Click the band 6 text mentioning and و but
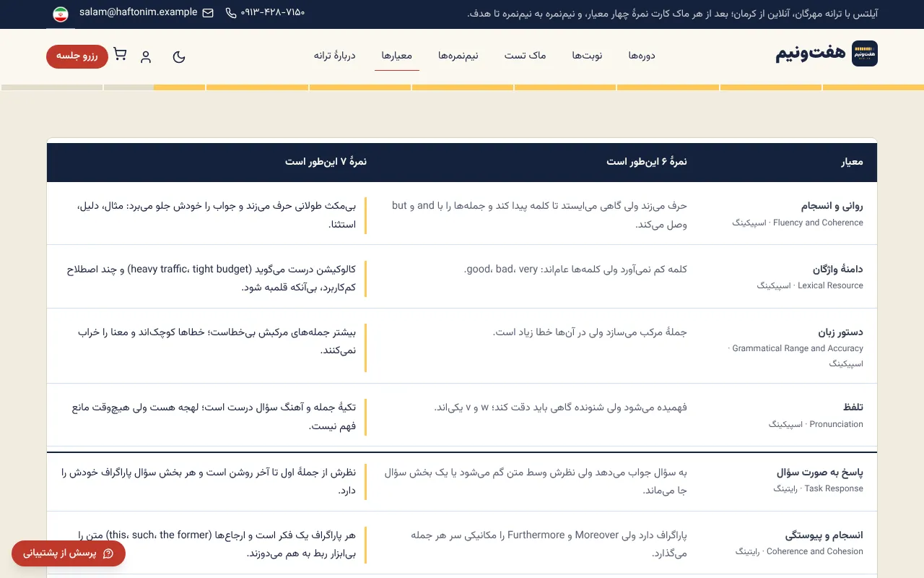 [x=539, y=215]
